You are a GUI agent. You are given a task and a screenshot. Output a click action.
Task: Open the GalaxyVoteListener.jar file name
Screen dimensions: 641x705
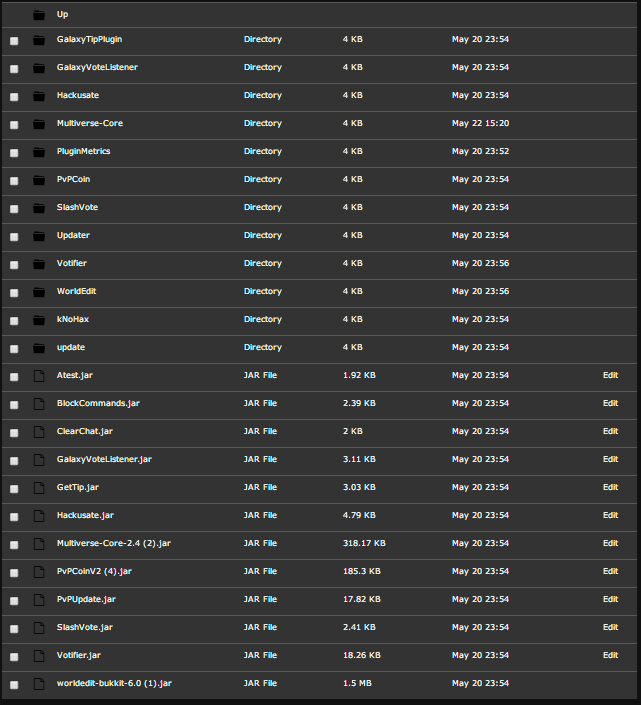[104, 459]
